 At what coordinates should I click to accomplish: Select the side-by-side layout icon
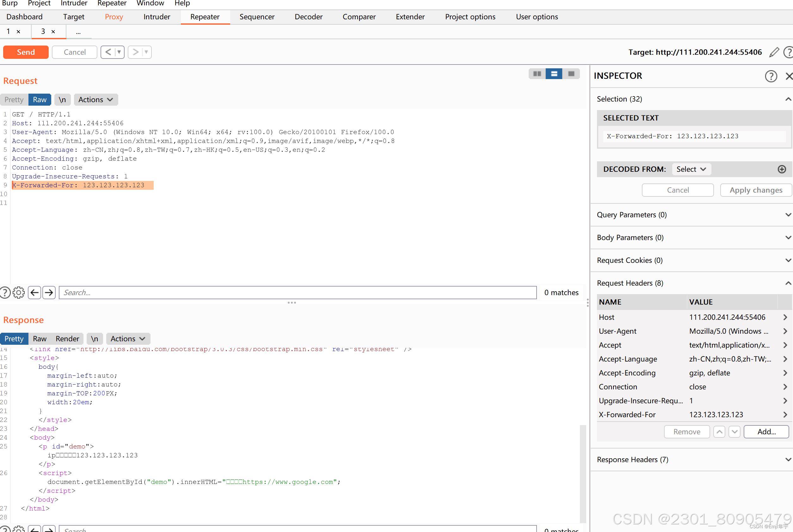537,74
